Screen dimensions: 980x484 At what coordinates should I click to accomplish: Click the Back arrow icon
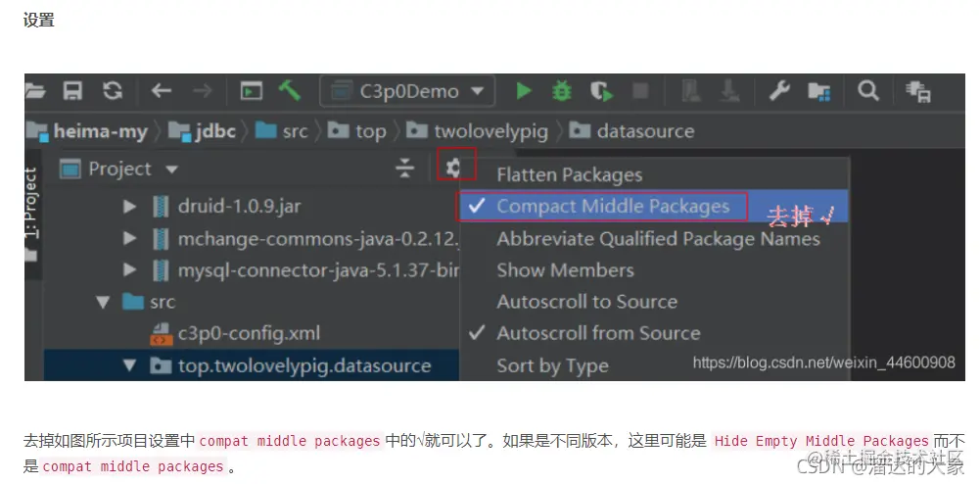click(x=162, y=91)
